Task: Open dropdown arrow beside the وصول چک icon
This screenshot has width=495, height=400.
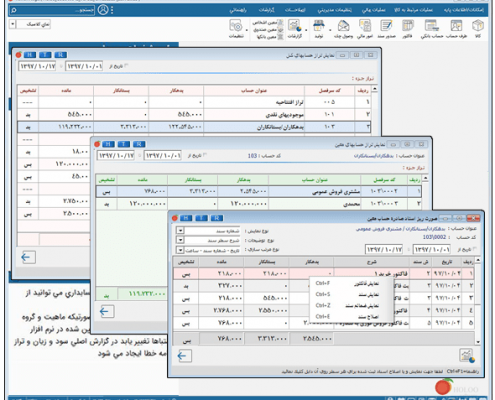Action: click(330, 30)
